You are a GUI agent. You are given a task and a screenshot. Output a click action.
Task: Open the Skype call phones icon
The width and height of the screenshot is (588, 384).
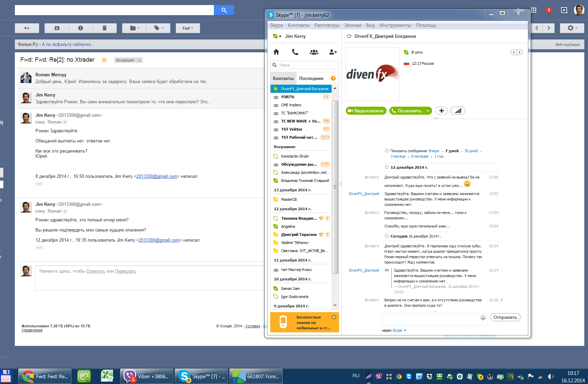click(x=295, y=52)
